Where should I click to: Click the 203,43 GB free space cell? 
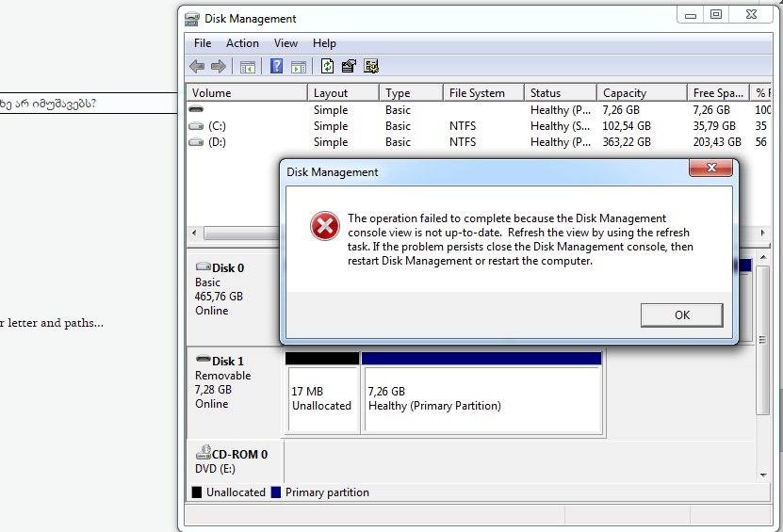(x=717, y=142)
